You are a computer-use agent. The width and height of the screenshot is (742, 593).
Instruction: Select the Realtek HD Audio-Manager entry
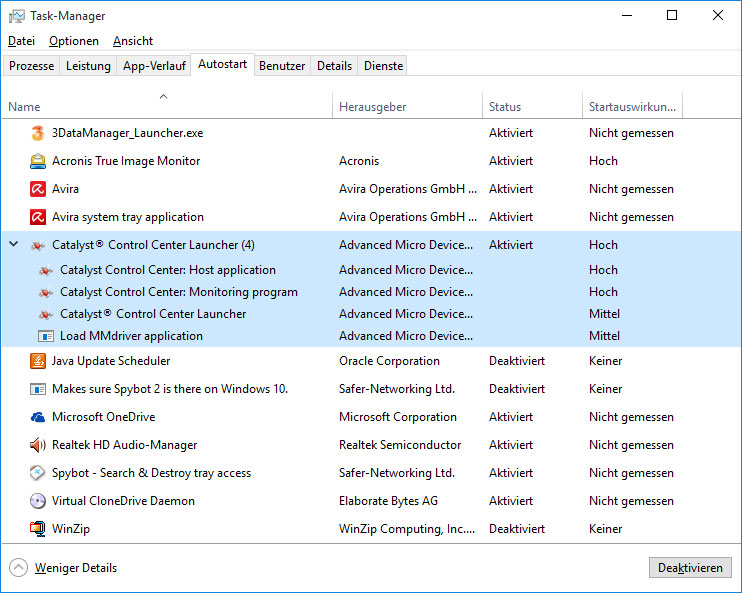[124, 445]
